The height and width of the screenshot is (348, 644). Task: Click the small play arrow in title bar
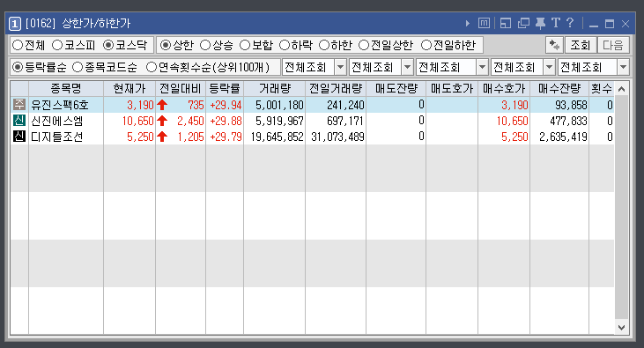(468, 24)
